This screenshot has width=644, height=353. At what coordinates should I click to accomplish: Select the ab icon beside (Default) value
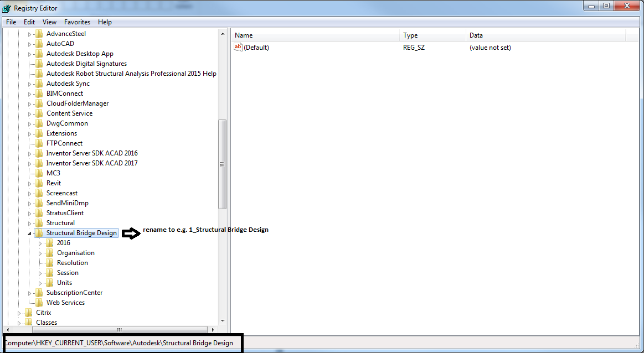238,48
